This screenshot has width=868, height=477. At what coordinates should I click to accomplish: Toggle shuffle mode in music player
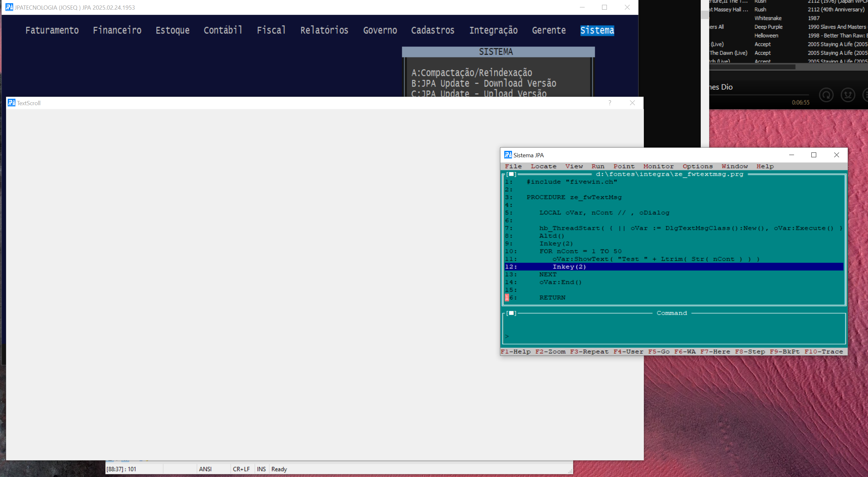tap(847, 95)
